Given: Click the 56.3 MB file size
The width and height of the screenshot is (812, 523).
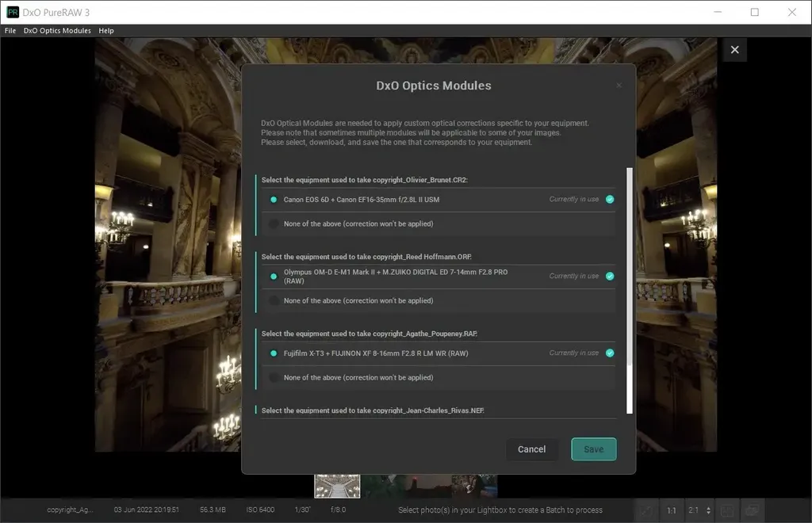Looking at the screenshot, I should point(213,510).
